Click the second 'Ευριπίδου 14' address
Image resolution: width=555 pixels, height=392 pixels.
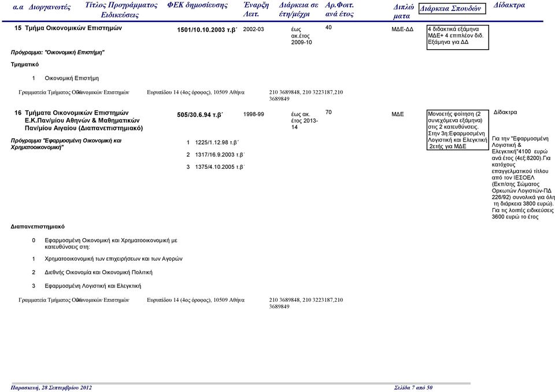pyautogui.click(x=196, y=300)
